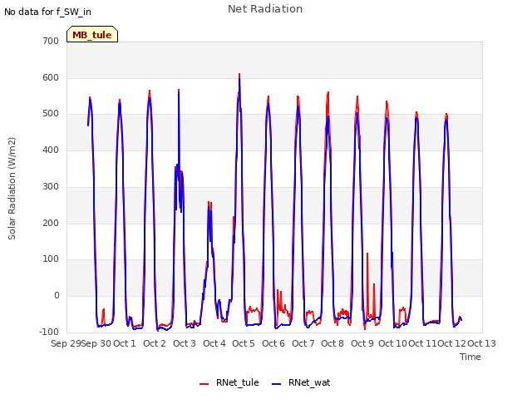Click the Oct 3 x-axis date label
Viewport: 532px width, 399px height.
[185, 343]
